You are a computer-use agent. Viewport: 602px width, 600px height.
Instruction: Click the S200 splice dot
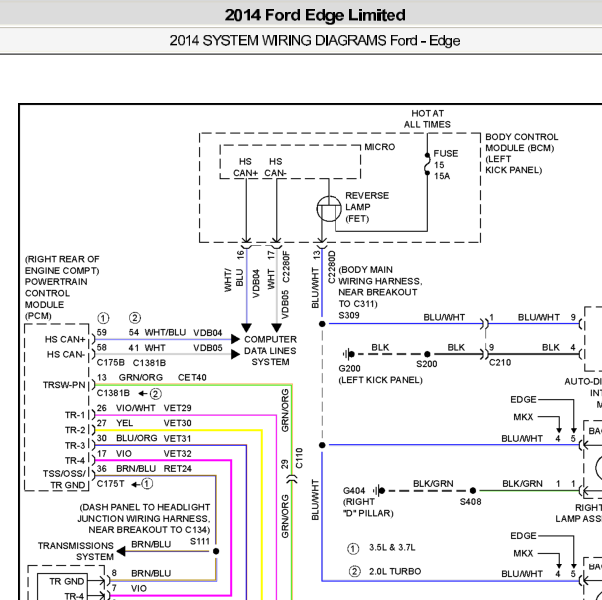(427, 354)
